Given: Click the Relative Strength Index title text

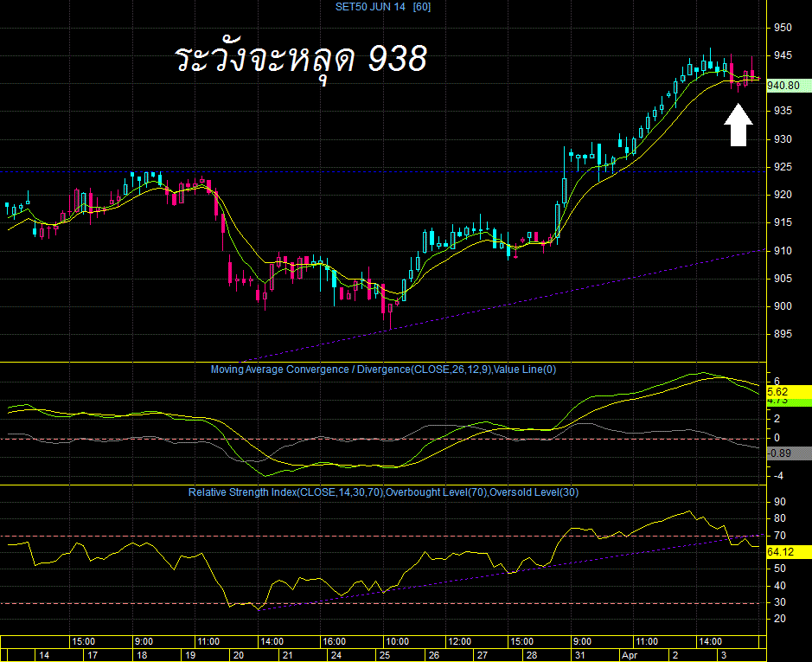Looking at the screenshot, I should tap(383, 492).
